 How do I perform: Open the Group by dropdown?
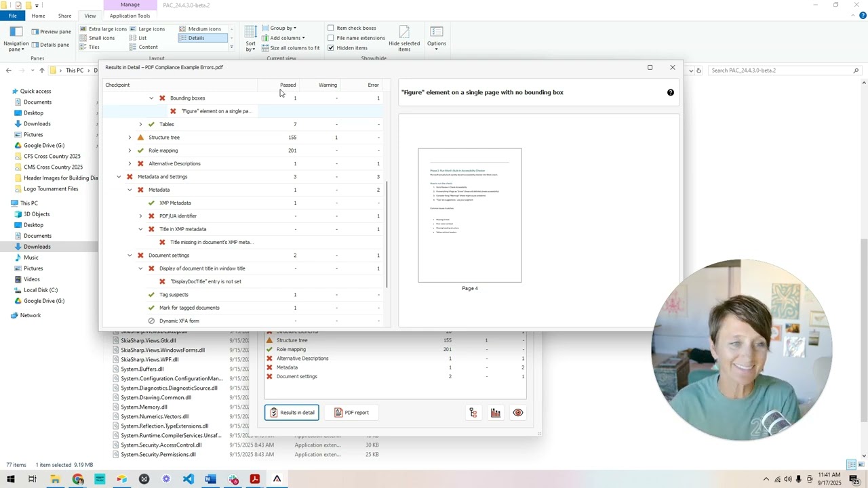(279, 28)
